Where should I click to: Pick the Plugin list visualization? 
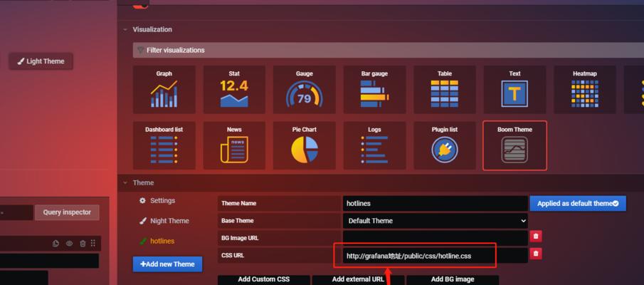click(x=445, y=145)
